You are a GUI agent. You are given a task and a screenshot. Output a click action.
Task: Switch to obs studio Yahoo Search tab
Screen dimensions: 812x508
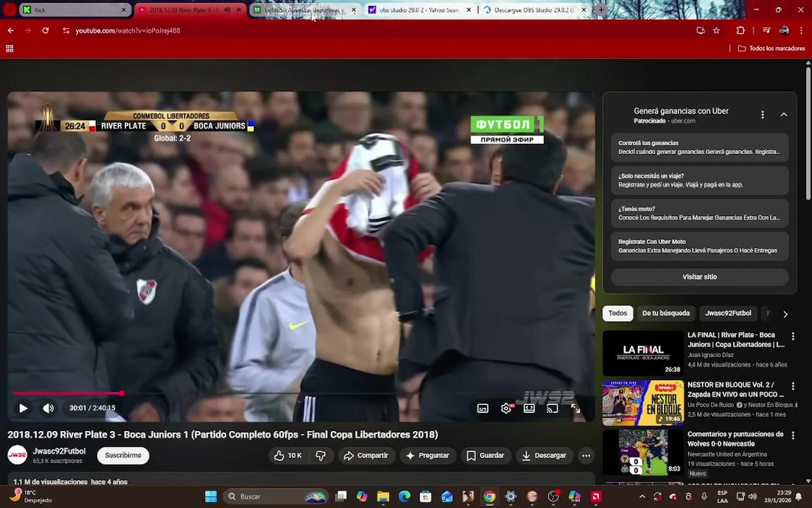pyautogui.click(x=419, y=10)
